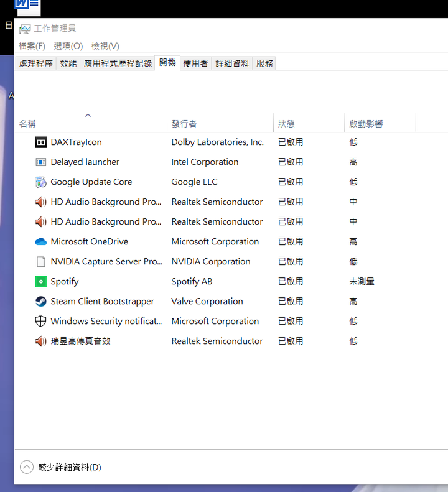The height and width of the screenshot is (492, 448).
Task: Click publisher Dolby Laboratories, Inc.
Action: (218, 142)
